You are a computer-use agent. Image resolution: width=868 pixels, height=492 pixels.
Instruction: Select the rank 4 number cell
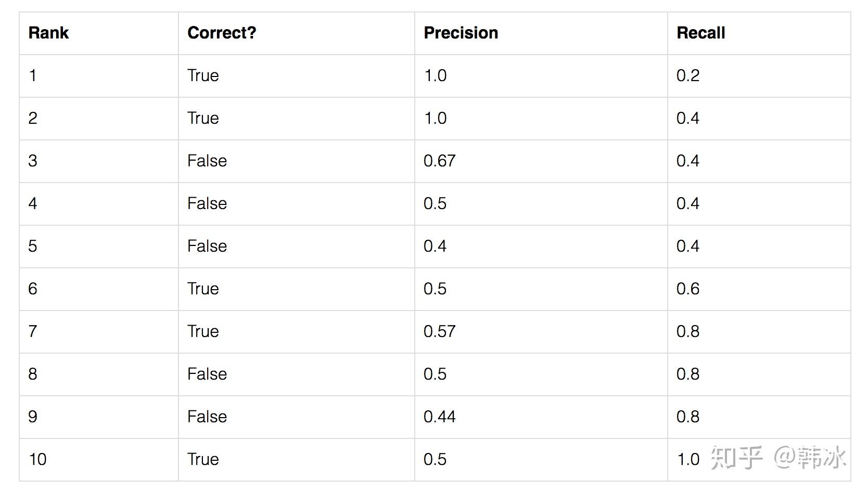point(33,203)
